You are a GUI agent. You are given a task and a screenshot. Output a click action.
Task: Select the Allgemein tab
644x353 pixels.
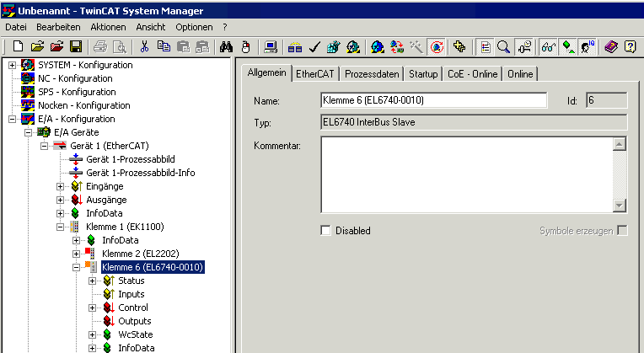266,73
